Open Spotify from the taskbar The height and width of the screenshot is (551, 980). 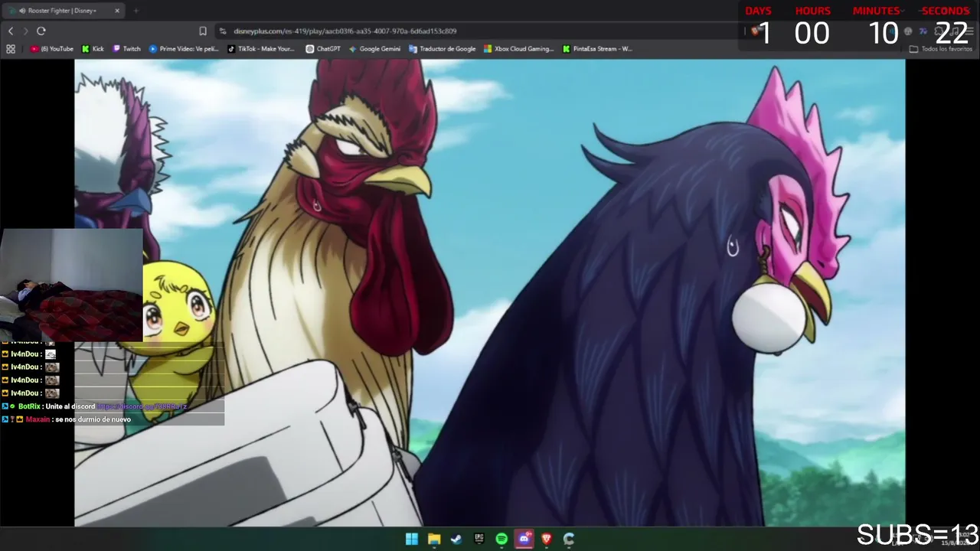coord(501,539)
